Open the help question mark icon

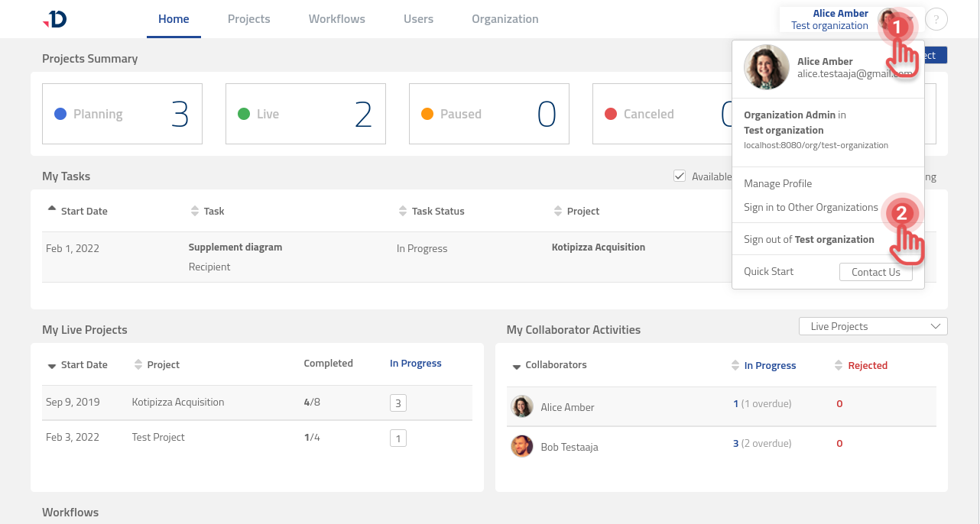936,18
